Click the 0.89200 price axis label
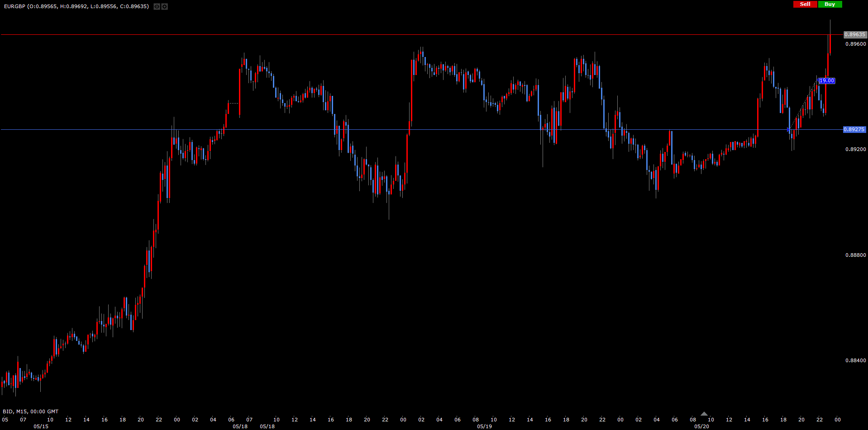This screenshot has height=430, width=868. (x=855, y=149)
